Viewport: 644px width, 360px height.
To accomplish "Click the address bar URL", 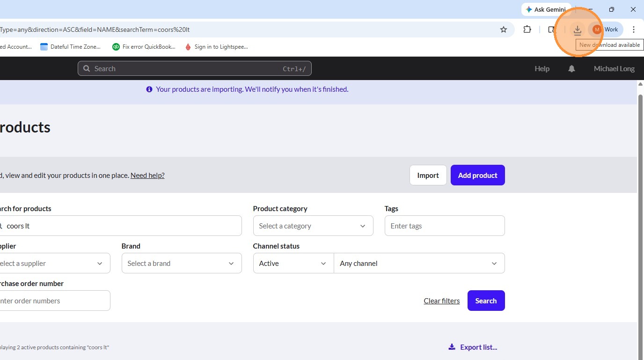I will pos(95,29).
